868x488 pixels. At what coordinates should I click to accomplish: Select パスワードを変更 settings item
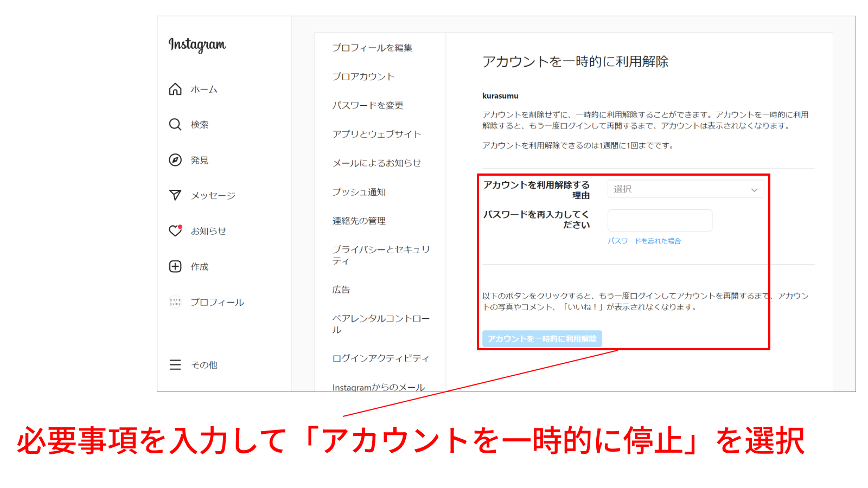[x=368, y=105]
